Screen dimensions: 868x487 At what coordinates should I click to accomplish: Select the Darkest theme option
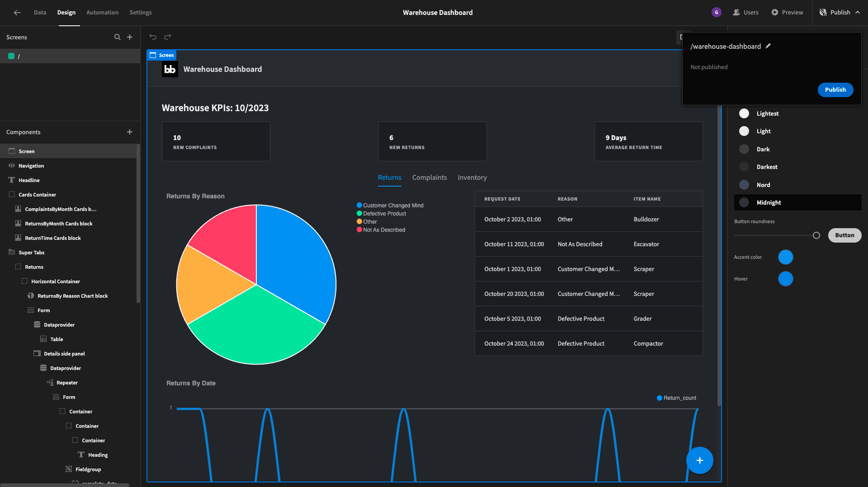[797, 167]
